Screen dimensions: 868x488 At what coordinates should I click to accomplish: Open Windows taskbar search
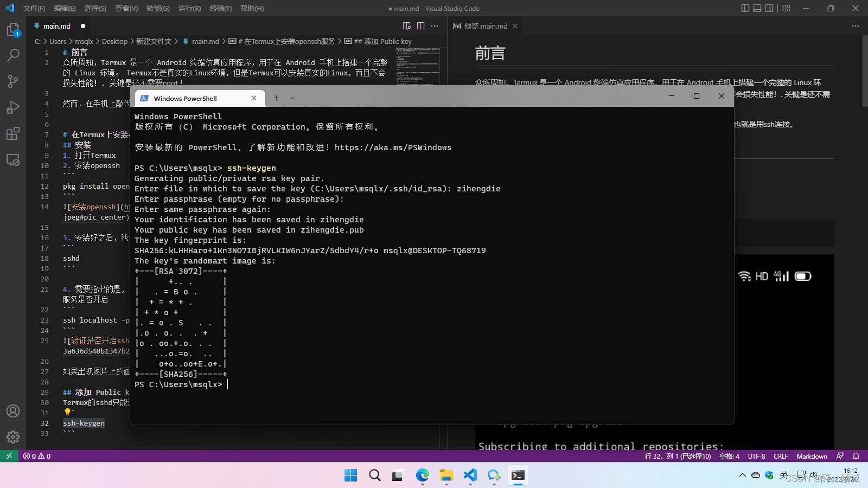coord(375,476)
